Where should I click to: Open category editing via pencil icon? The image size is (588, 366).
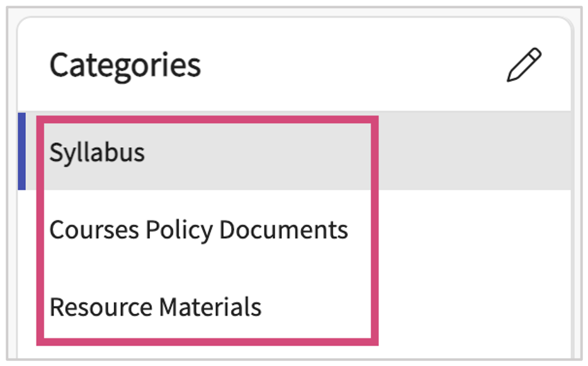pyautogui.click(x=524, y=65)
